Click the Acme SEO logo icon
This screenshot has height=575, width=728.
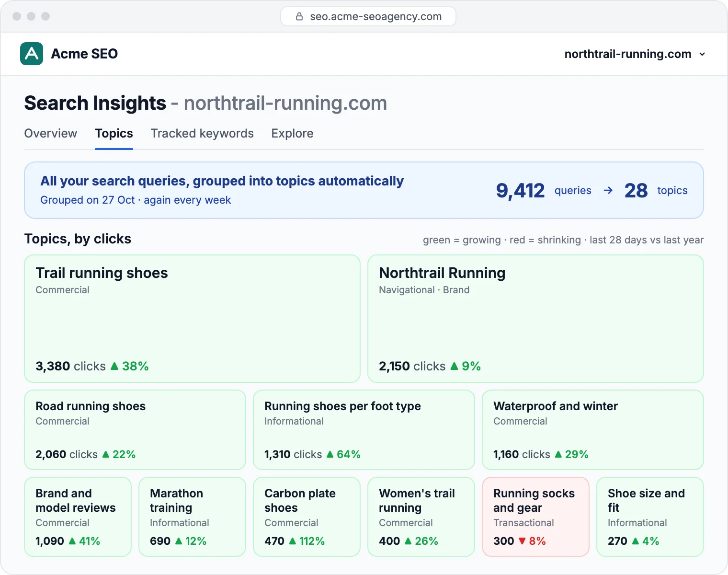[x=32, y=54]
